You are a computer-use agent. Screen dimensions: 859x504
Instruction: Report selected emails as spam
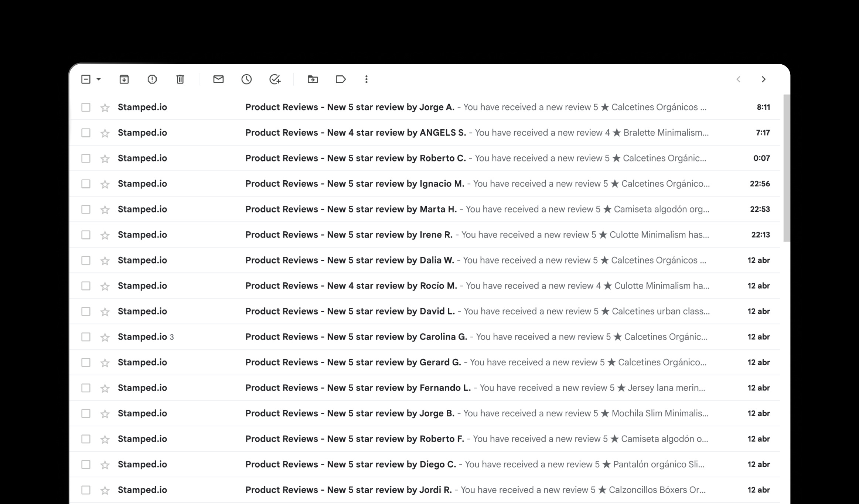point(152,79)
